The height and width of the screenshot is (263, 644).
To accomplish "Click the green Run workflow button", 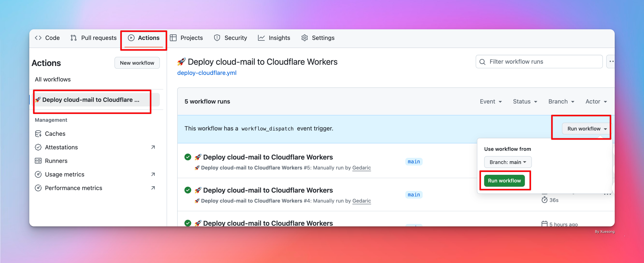I will [x=504, y=180].
